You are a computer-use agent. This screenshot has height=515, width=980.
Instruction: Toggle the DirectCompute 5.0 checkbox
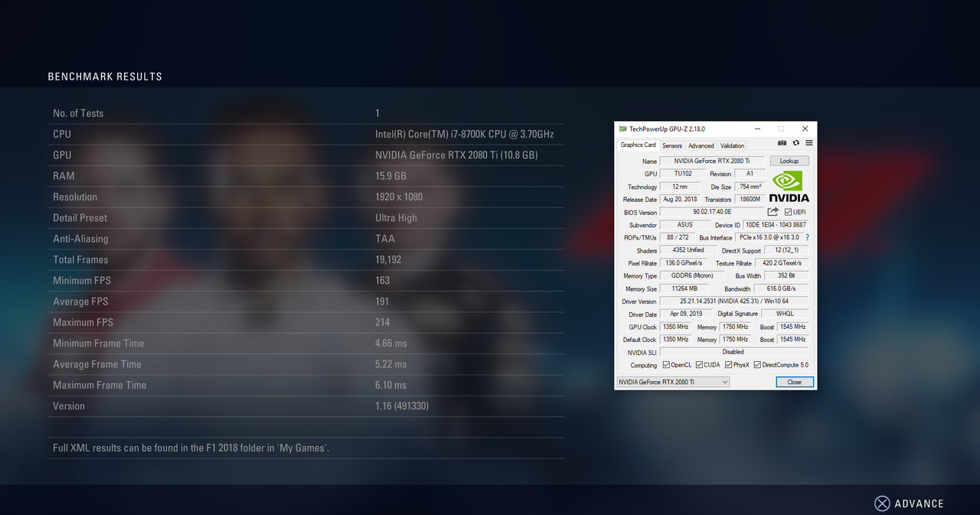(758, 365)
